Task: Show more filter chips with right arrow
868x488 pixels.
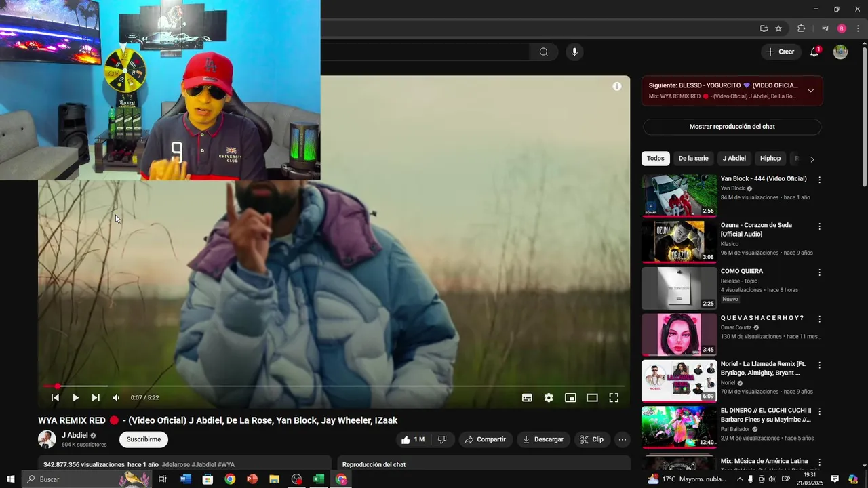Action: tap(812, 159)
